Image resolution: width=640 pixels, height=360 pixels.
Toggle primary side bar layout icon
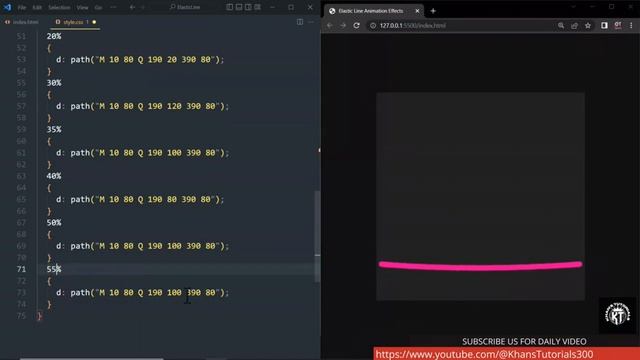(x=230, y=7)
